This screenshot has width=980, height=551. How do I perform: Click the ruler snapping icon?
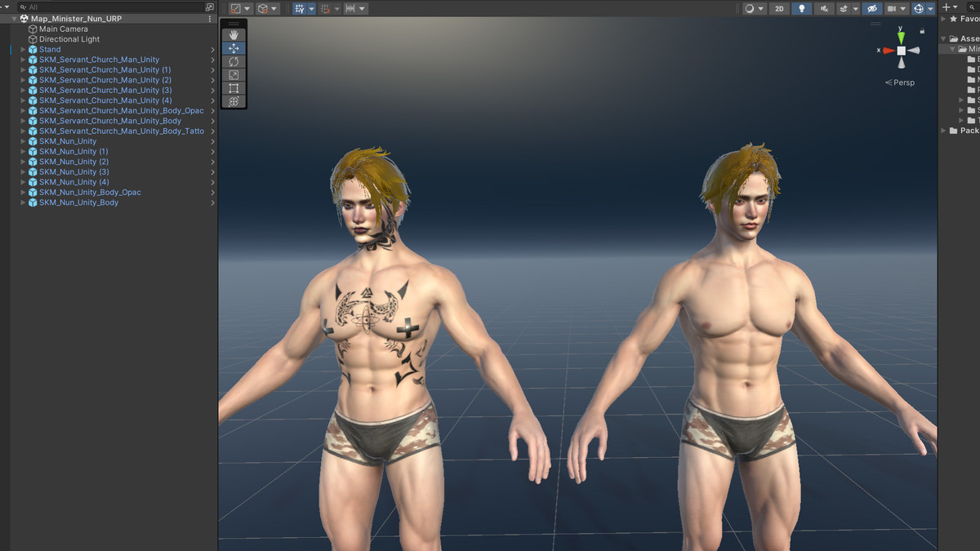350,8
